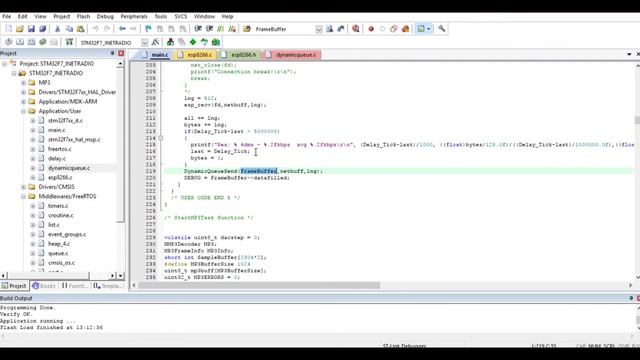The image size is (640, 360).
Task: Select freertos.c in the project tree
Action: point(60,149)
